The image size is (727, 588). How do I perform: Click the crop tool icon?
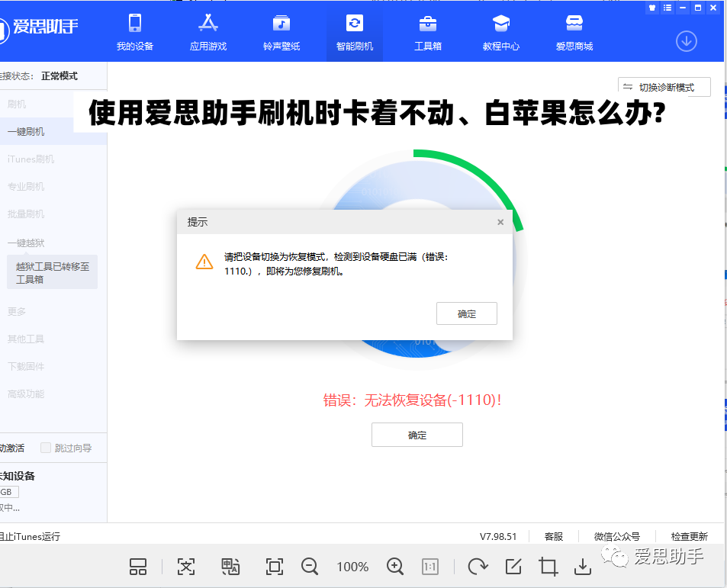[548, 566]
